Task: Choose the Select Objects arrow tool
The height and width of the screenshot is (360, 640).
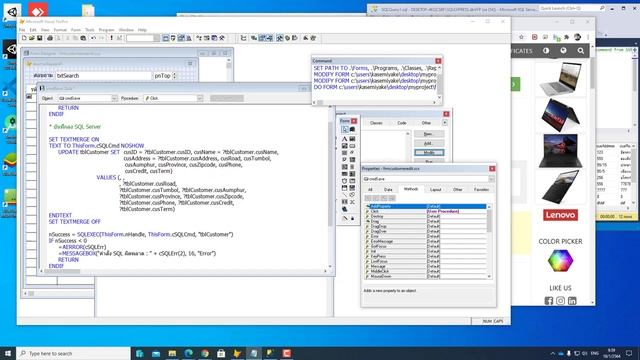Action: 344,129
